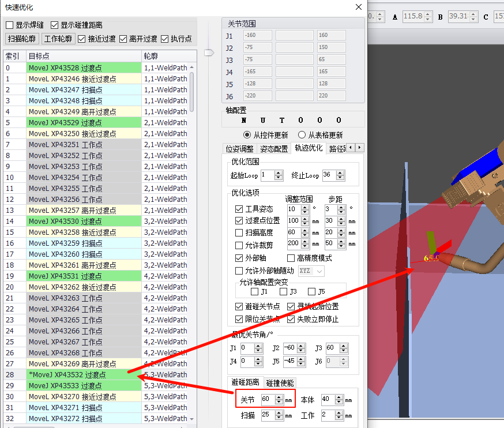
Task: Click the J2 optimal joint angle field
Action: click(x=288, y=348)
